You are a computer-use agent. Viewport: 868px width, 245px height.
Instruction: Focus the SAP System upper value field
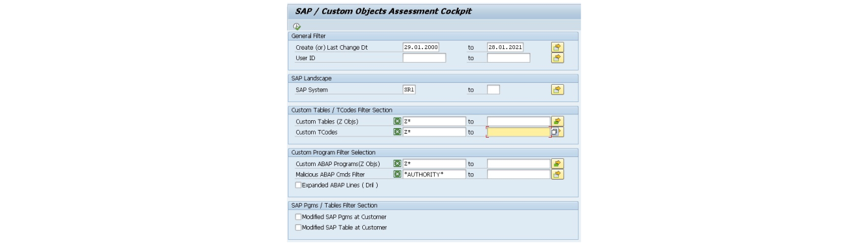pyautogui.click(x=494, y=90)
